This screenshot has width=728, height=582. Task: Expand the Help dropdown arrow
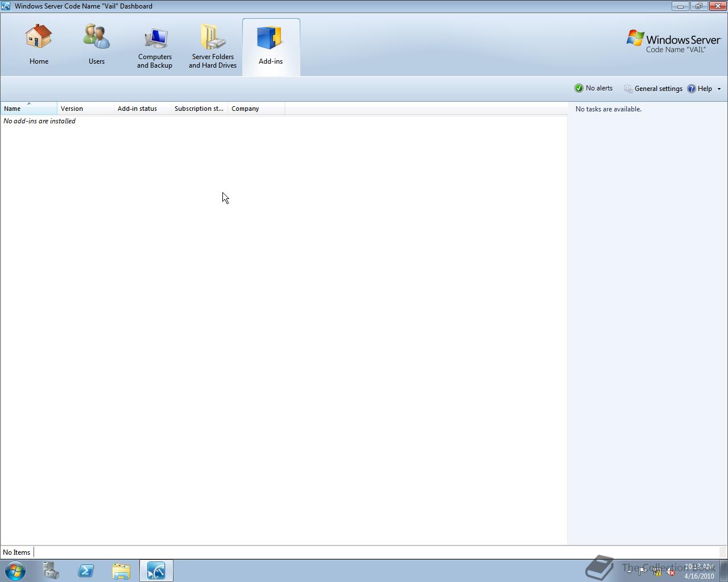coord(719,89)
